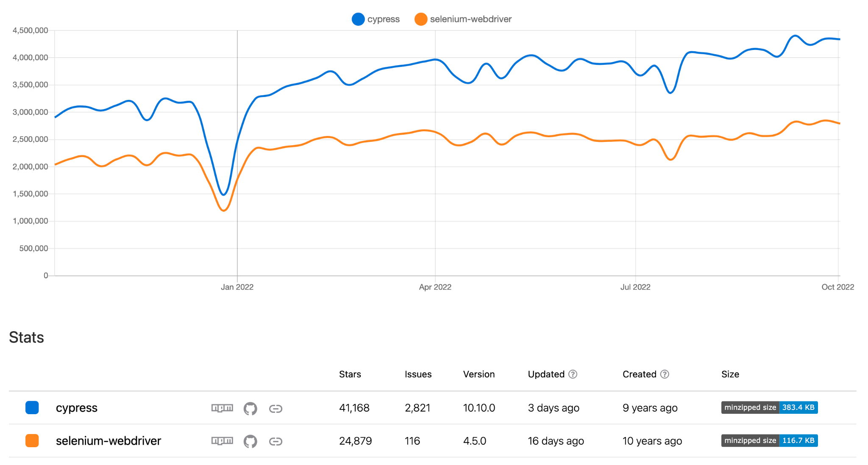Open the npm icon for cypress
Image resolution: width=868 pixels, height=465 pixels.
click(222, 408)
